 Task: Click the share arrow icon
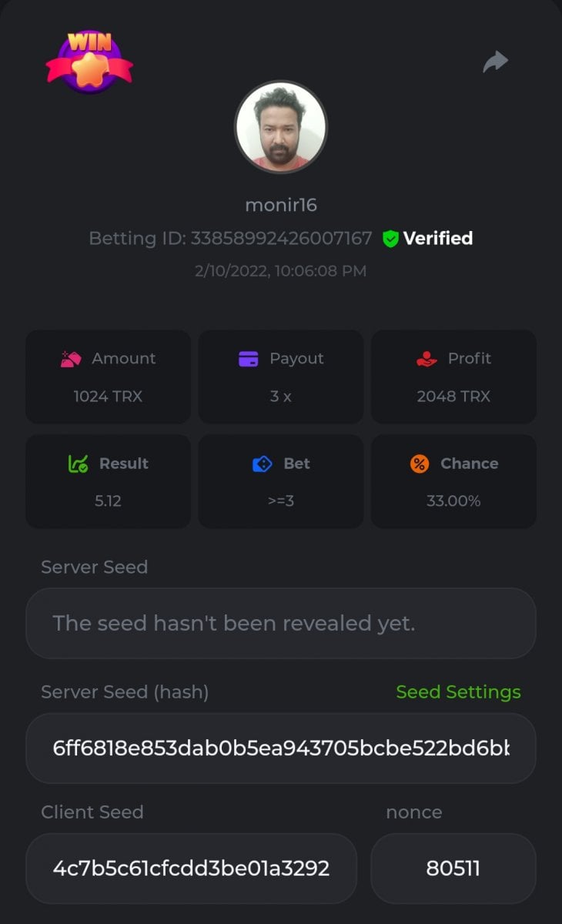point(496,62)
